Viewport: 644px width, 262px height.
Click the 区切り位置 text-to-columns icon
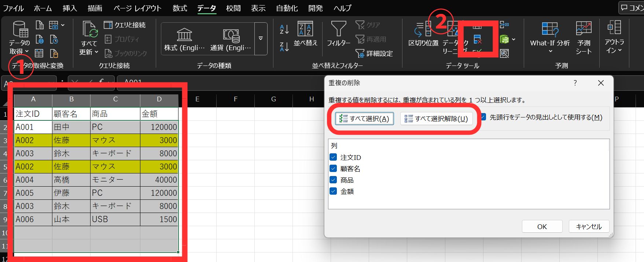[423, 34]
